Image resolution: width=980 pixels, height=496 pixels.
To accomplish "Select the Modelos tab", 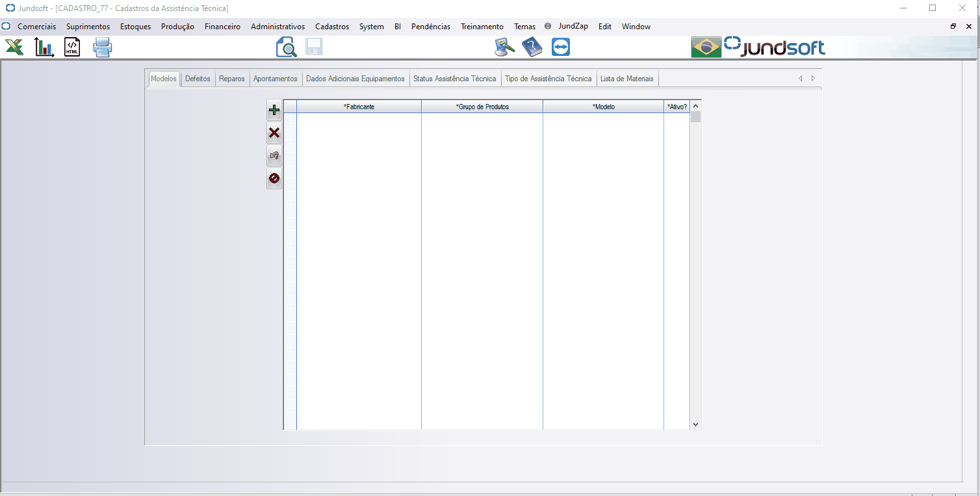I will pos(164,79).
